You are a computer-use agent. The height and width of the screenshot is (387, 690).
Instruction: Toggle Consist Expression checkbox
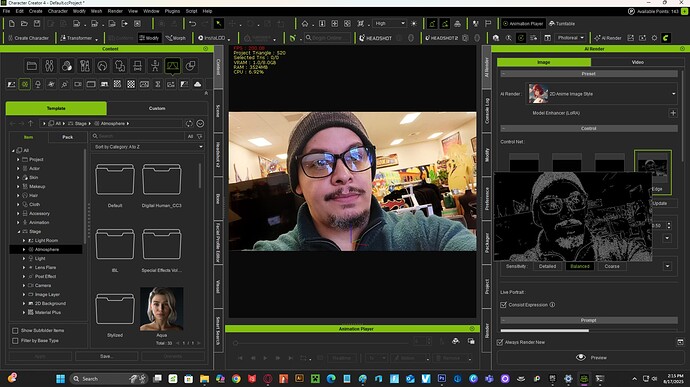[x=503, y=305]
